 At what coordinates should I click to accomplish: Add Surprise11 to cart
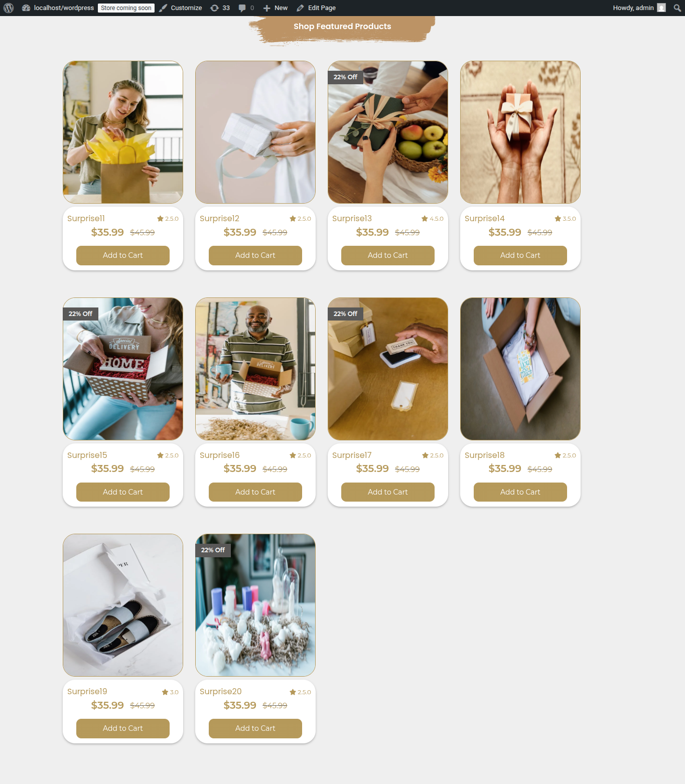click(x=123, y=255)
